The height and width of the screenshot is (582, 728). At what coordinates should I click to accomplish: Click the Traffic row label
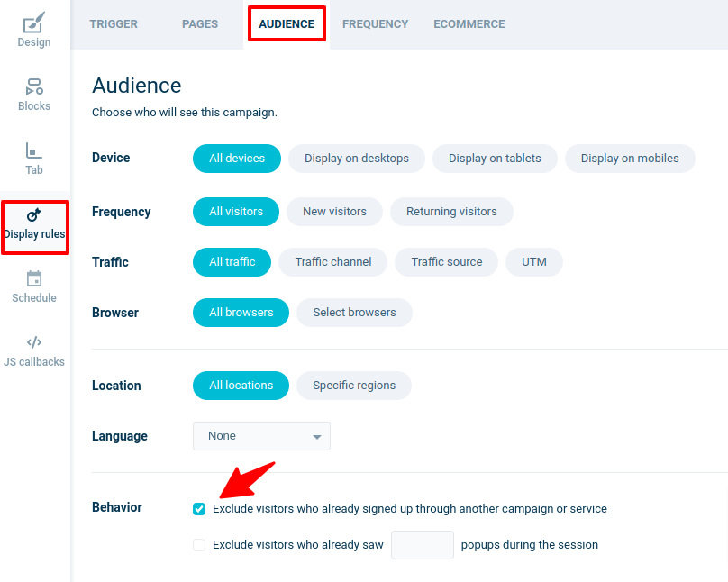110,262
